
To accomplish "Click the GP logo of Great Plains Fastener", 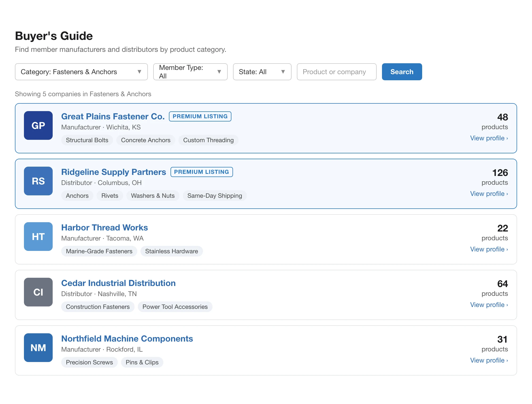I will 38,125.
